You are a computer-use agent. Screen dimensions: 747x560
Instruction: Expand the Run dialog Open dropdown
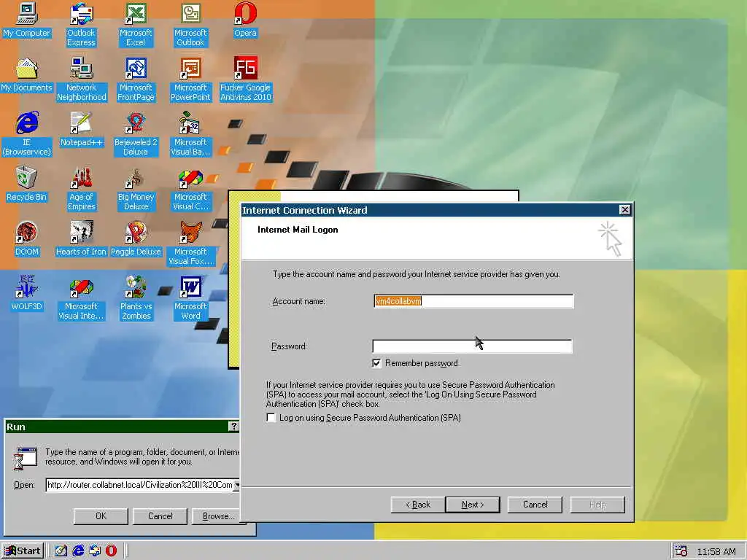click(237, 485)
